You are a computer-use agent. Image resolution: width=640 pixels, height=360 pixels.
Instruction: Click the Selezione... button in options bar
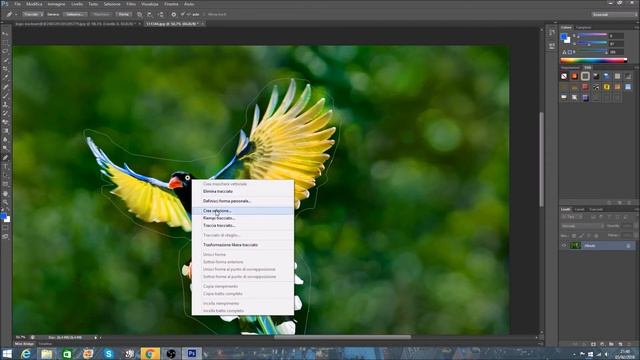click(x=74, y=14)
